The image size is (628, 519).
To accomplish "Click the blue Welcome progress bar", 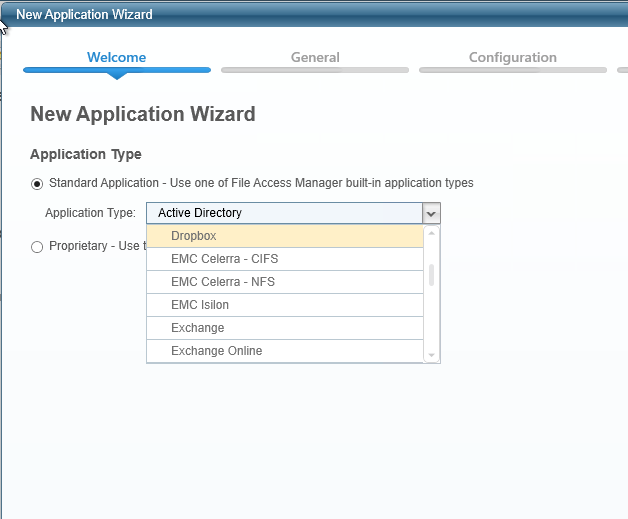I will pyautogui.click(x=116, y=70).
